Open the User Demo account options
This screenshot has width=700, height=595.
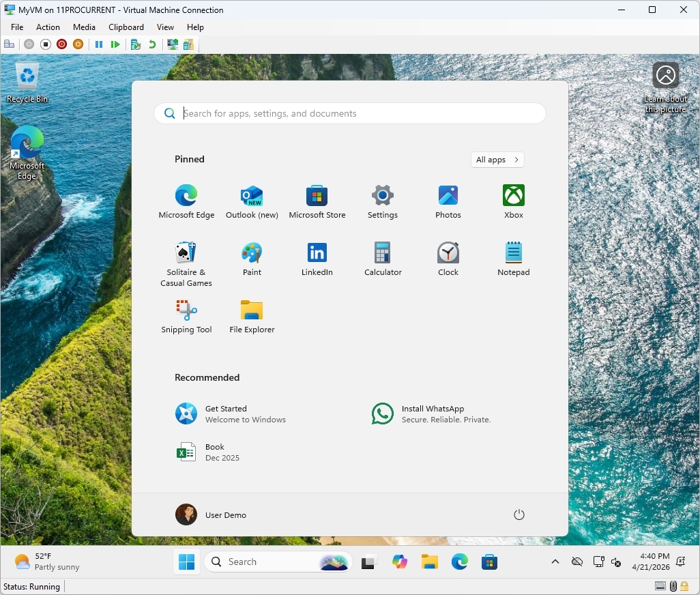click(211, 514)
